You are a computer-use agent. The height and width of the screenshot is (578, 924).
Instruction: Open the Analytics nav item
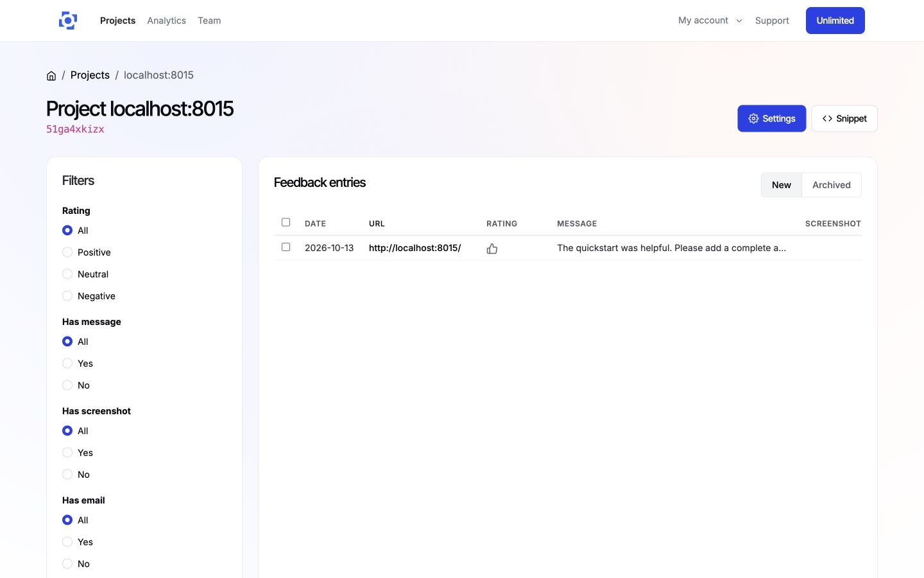[166, 21]
